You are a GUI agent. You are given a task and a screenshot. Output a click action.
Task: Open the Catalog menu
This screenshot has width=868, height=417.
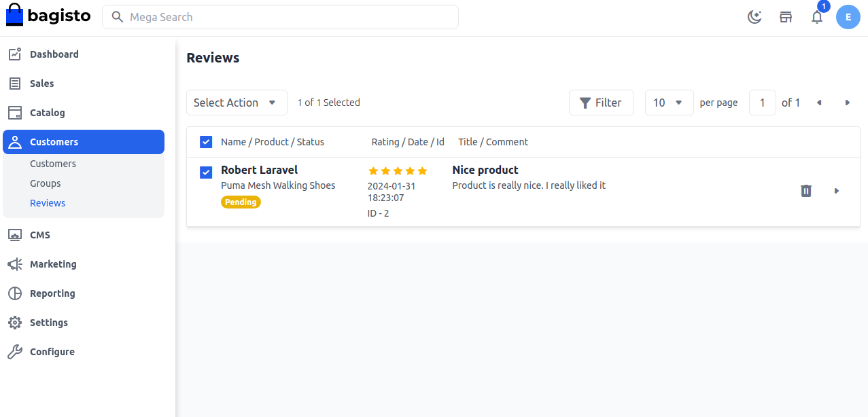tap(47, 113)
